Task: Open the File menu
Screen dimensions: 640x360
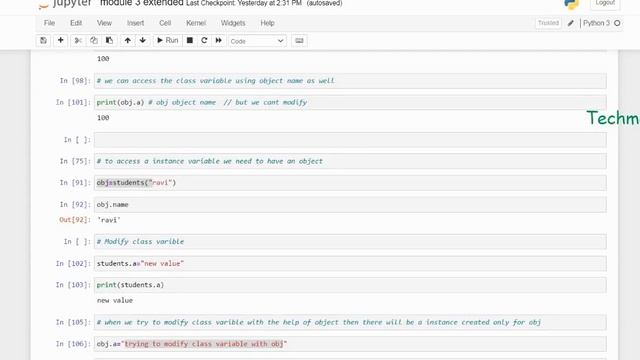Action: tap(49, 23)
